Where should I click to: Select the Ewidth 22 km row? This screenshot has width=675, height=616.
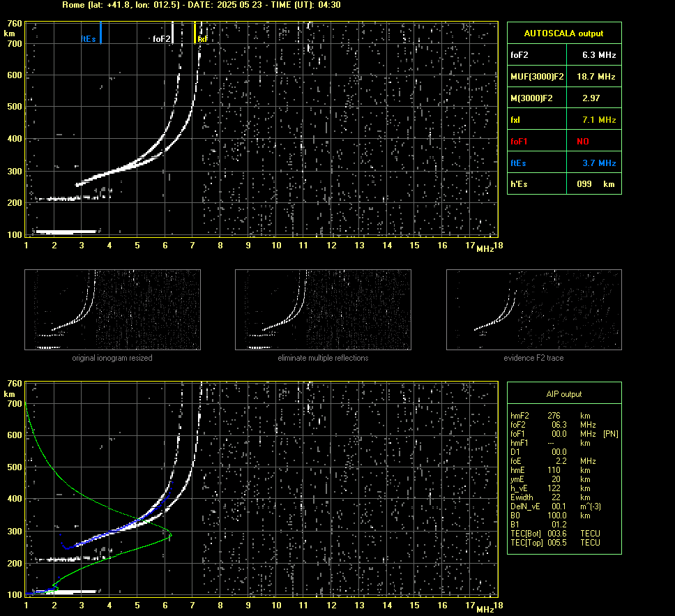tap(550, 497)
